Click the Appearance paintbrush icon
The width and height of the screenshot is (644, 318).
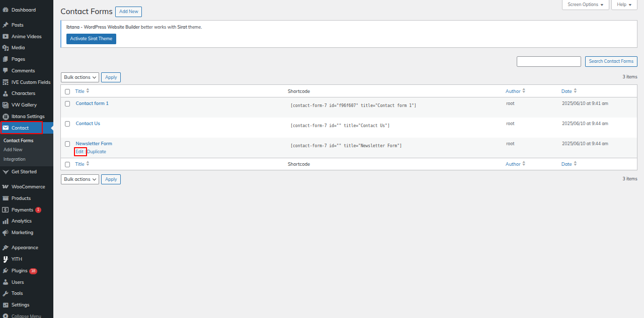tap(6, 248)
